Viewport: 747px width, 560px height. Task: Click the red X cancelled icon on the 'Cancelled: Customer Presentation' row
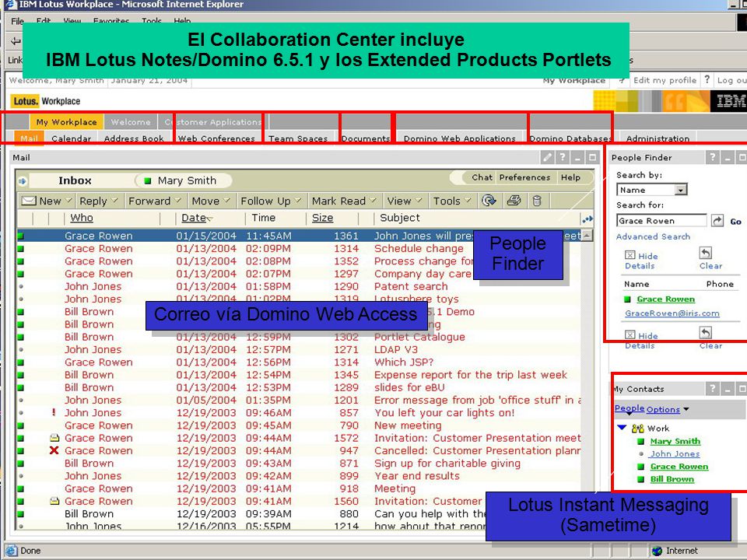point(54,450)
